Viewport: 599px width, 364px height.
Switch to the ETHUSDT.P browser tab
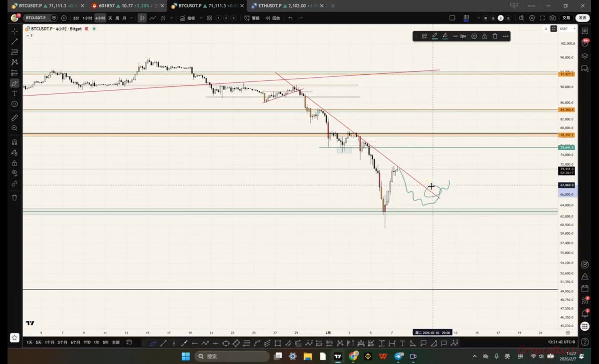pyautogui.click(x=288, y=6)
